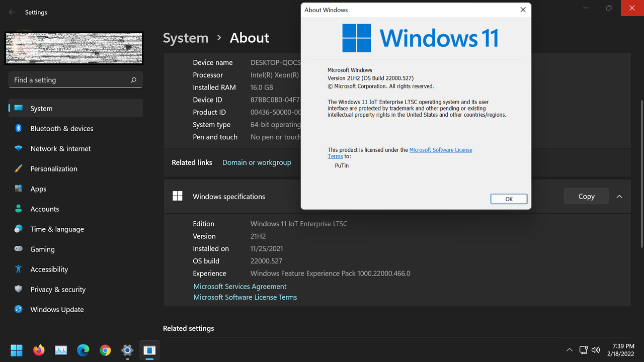Open Microsoft Services Agreement link
The height and width of the screenshot is (362, 644).
point(240,287)
